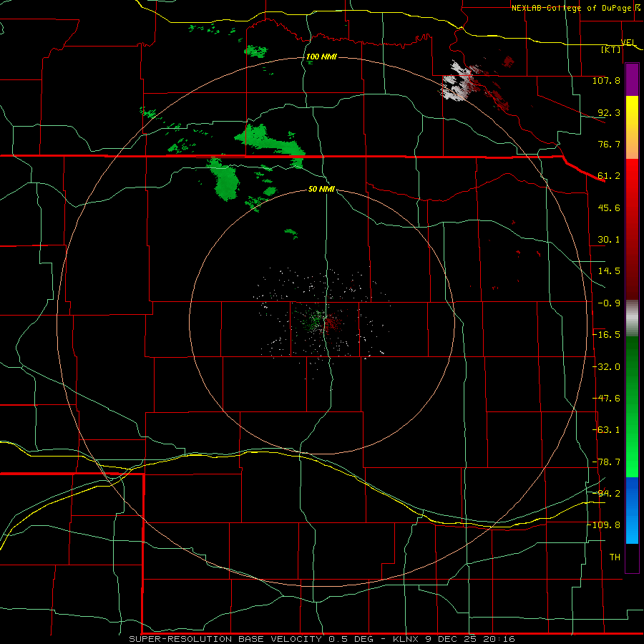Click the 50 NMI range ring label

(321, 189)
